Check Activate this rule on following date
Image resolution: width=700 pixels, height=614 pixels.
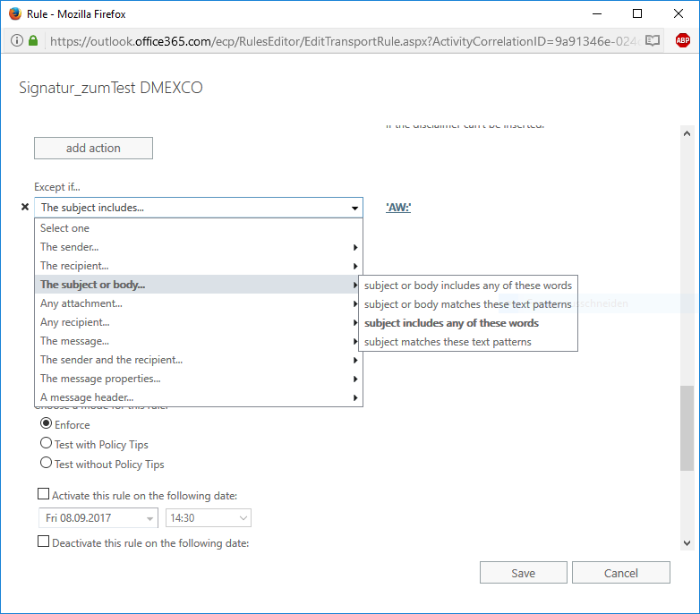[43, 493]
